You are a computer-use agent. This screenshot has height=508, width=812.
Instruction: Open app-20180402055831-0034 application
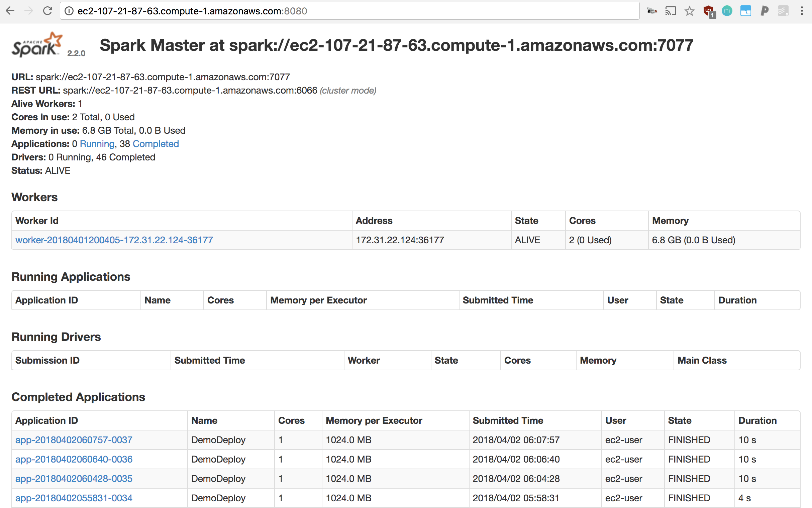tap(74, 498)
